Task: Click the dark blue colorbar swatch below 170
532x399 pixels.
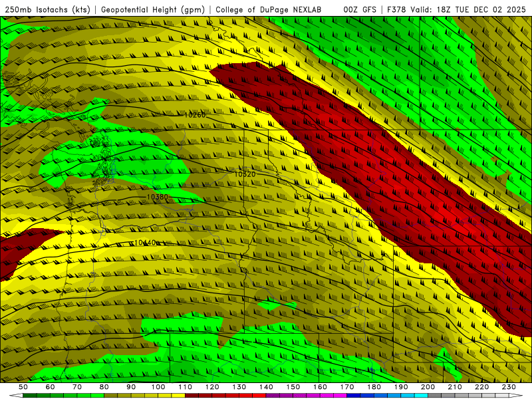Action: (354, 396)
